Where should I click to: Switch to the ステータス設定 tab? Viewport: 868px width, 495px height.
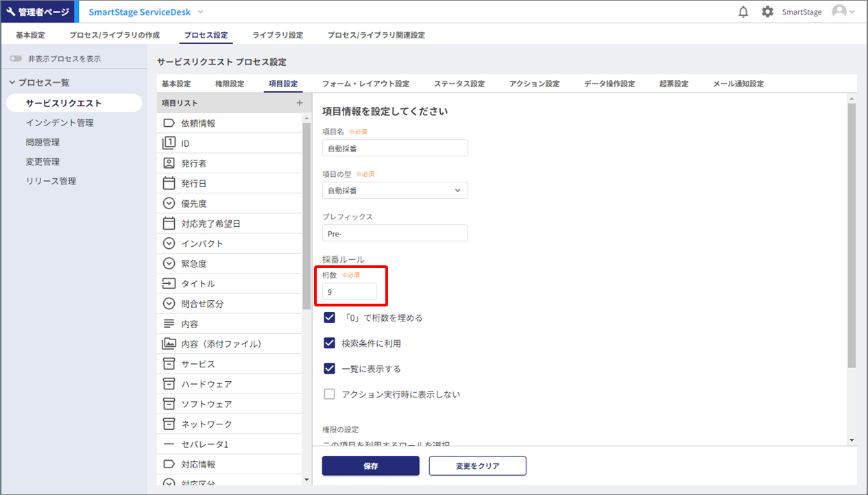(x=459, y=84)
